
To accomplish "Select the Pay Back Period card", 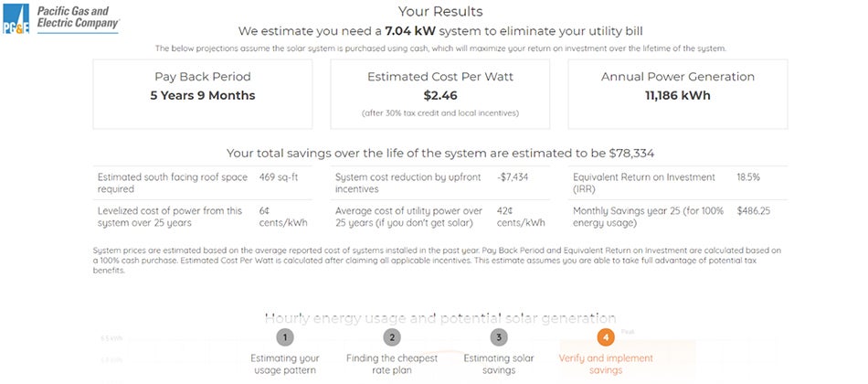I will [x=203, y=93].
